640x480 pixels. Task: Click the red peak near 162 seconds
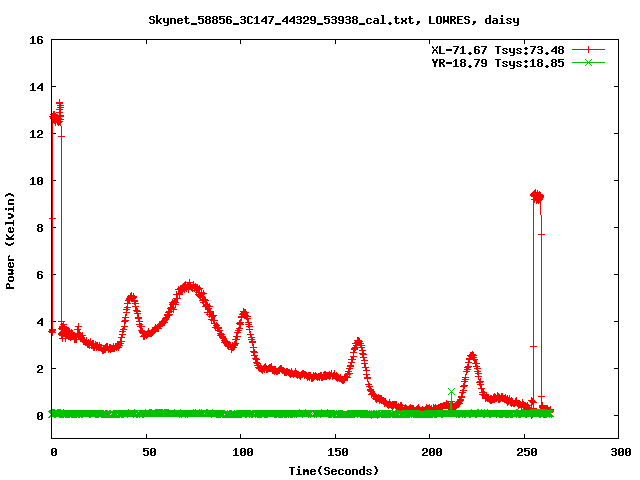click(358, 342)
